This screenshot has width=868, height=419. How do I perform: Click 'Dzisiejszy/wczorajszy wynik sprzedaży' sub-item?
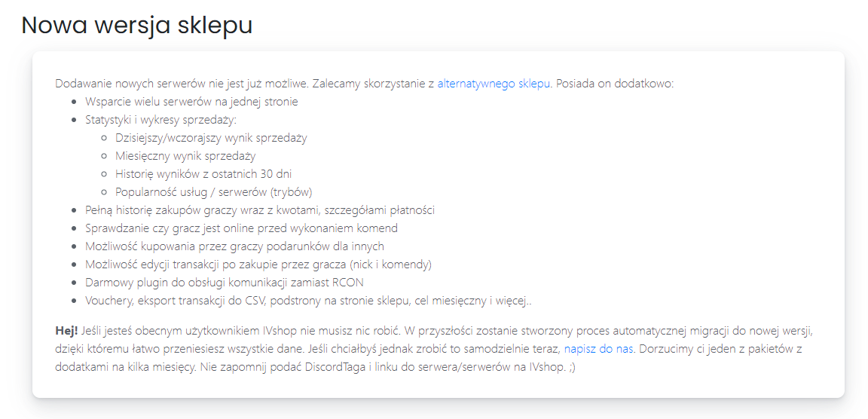point(211,138)
